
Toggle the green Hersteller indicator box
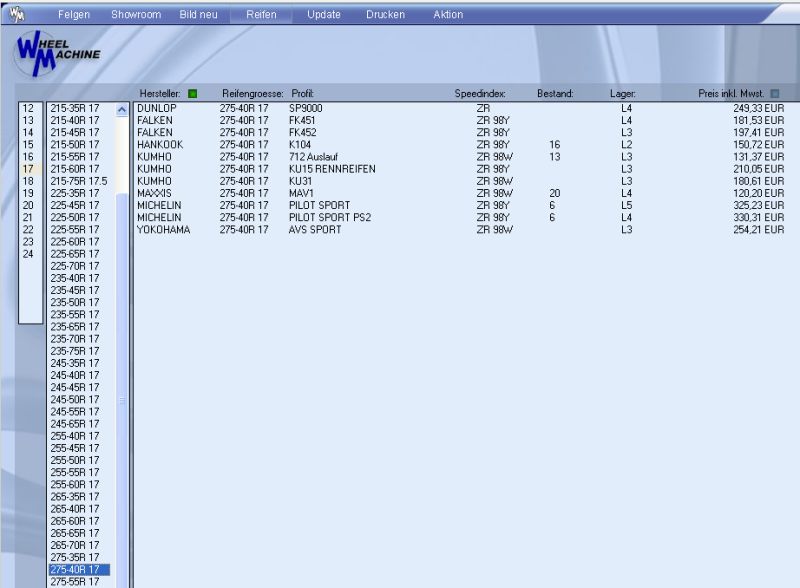[x=192, y=93]
